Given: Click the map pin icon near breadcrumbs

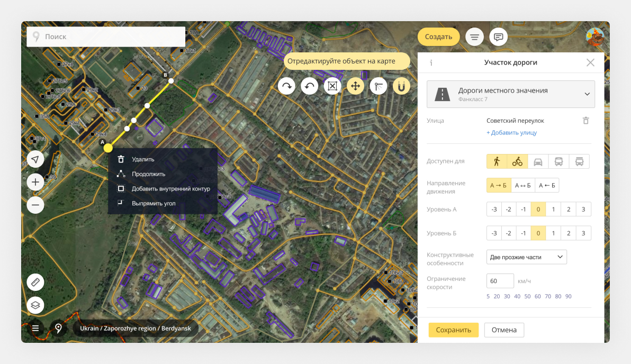Looking at the screenshot, I should click(58, 328).
